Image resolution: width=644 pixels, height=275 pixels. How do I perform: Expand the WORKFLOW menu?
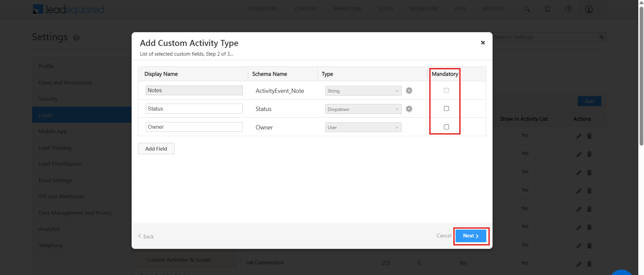tap(428, 9)
